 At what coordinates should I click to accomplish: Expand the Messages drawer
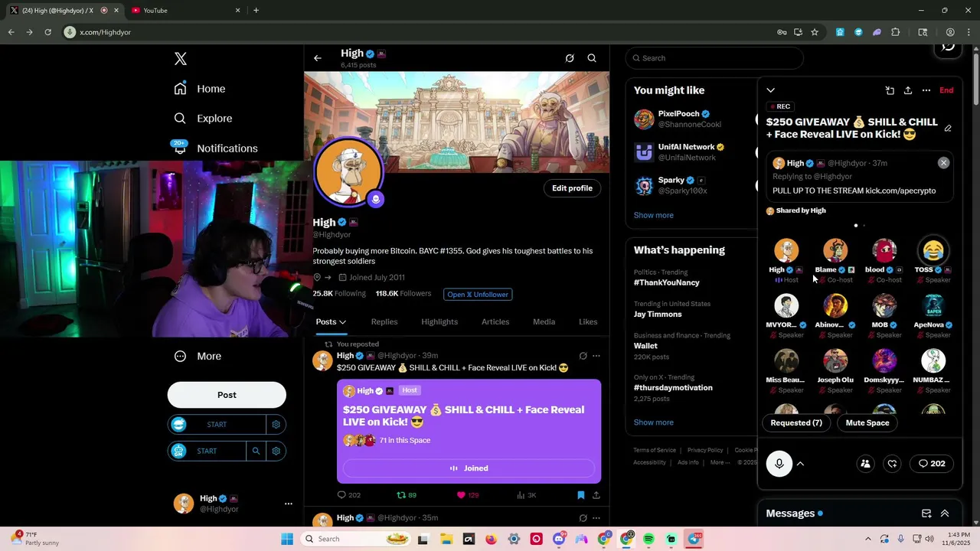(x=945, y=514)
